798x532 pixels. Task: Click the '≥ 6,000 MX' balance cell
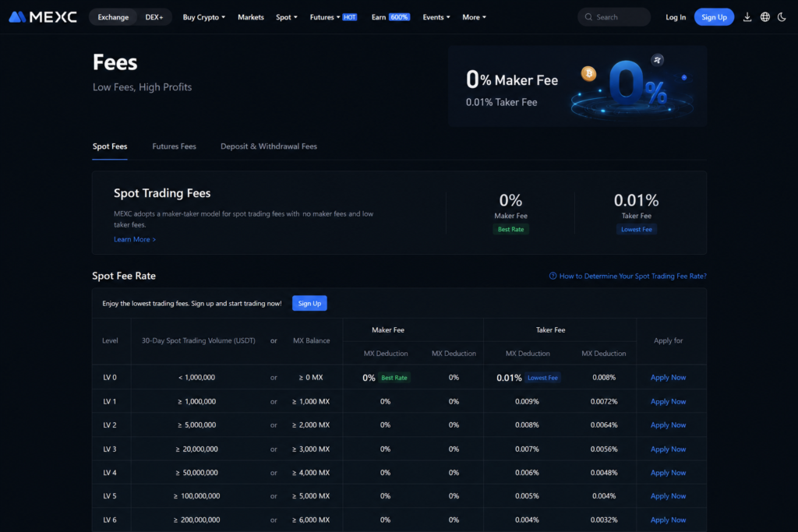coord(311,520)
